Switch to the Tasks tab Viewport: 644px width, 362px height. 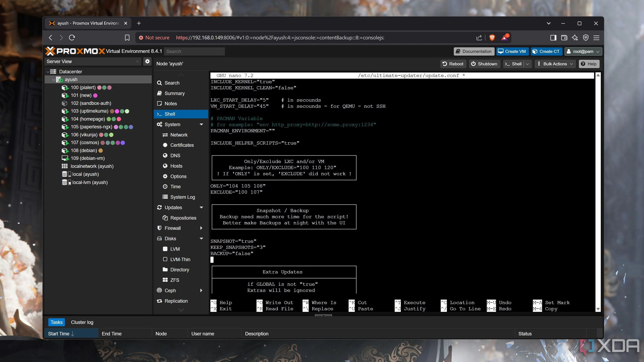point(57,322)
